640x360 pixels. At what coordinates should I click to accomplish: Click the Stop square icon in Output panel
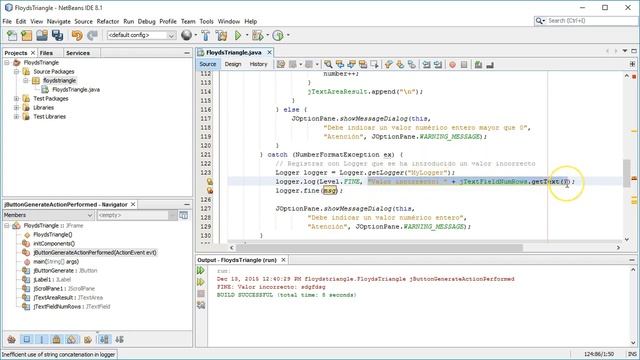click(201, 293)
